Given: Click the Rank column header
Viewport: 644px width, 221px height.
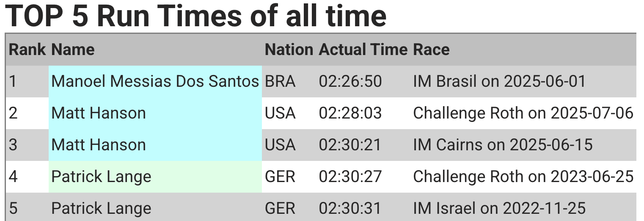Looking at the screenshot, I should [27, 50].
